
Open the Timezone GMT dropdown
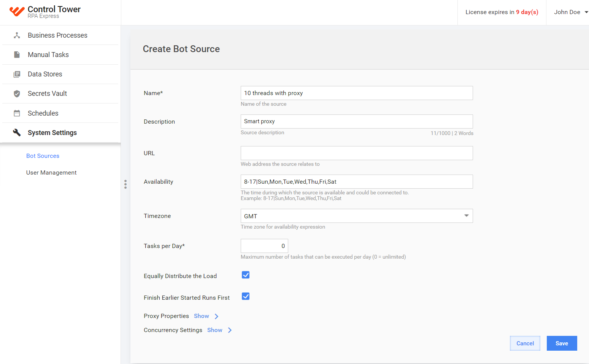coord(357,216)
